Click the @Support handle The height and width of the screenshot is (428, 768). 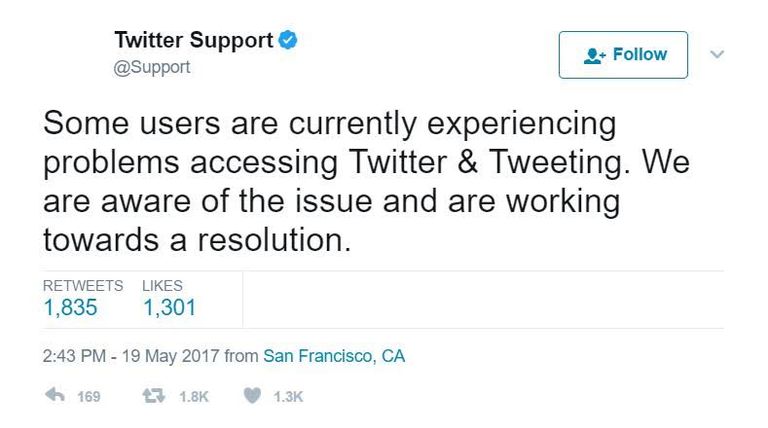click(x=152, y=68)
